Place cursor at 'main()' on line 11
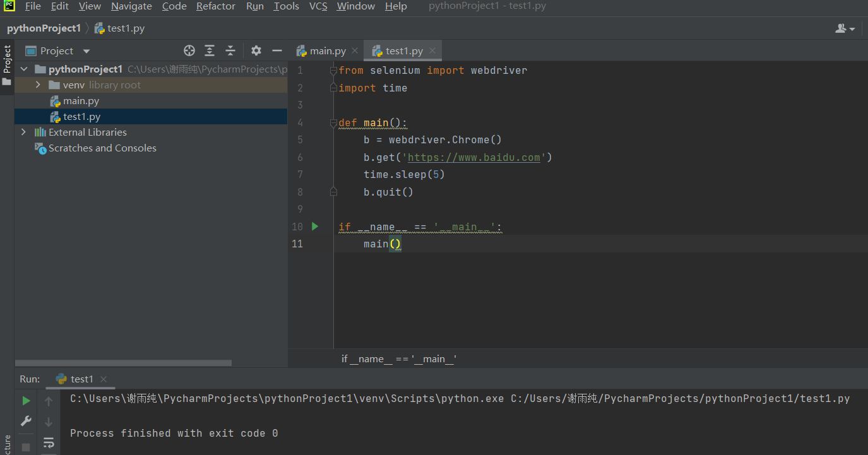Viewport: 868px width, 455px height. (383, 244)
